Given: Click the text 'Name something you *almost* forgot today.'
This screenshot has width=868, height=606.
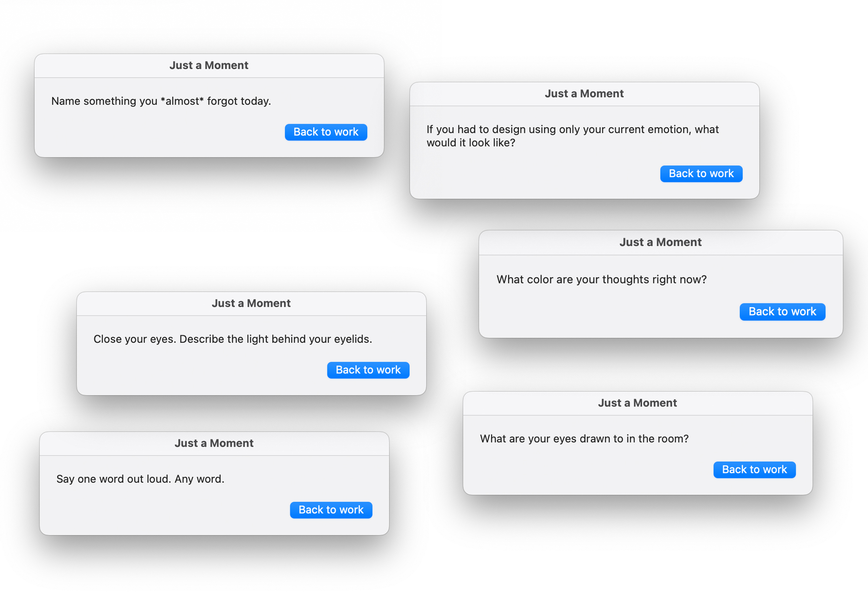Looking at the screenshot, I should tap(161, 101).
